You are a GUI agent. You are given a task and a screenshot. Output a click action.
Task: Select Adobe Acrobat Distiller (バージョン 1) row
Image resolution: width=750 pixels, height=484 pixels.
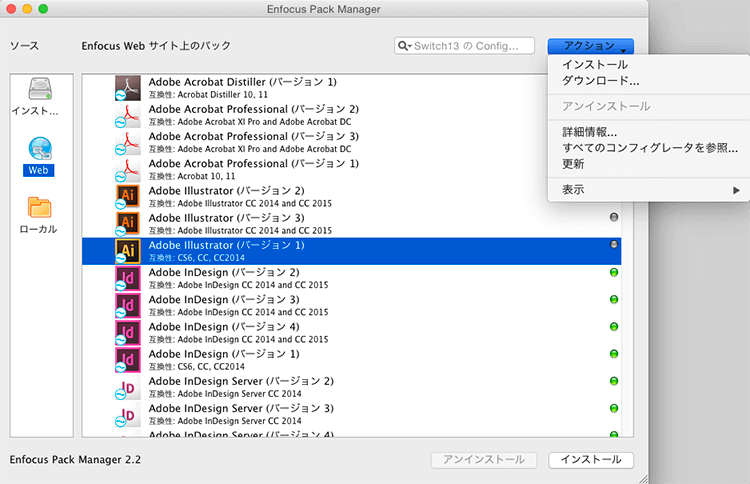click(x=352, y=88)
